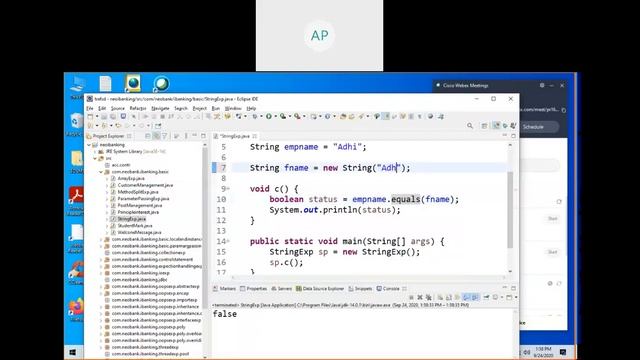Open the Help menu
This screenshot has width=640, height=360.
tap(251, 108)
